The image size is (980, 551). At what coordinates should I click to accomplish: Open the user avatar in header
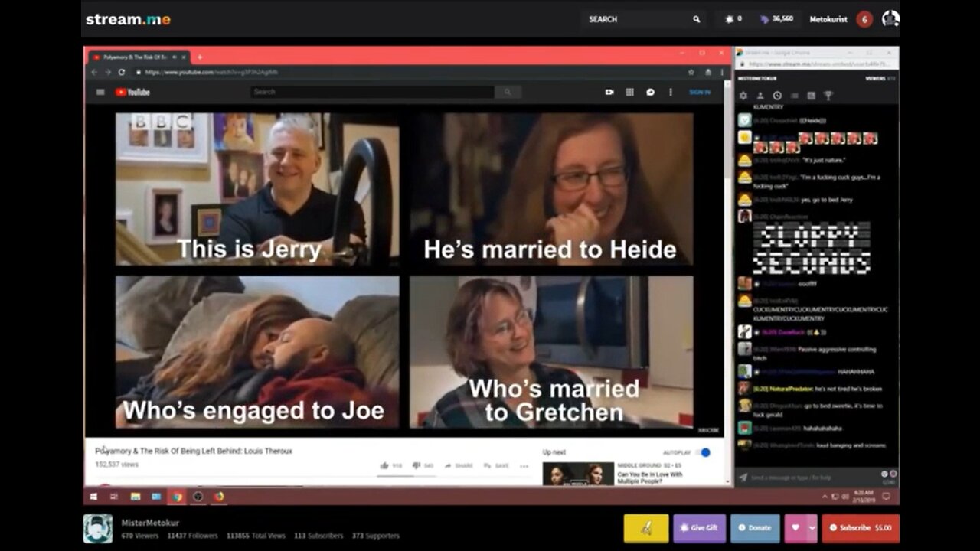click(x=890, y=18)
